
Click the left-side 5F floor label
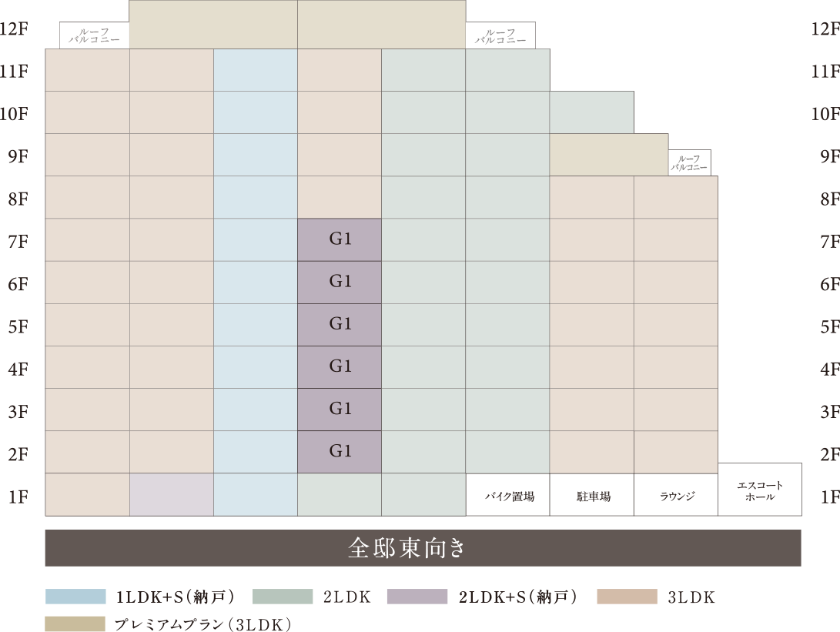click(x=18, y=326)
